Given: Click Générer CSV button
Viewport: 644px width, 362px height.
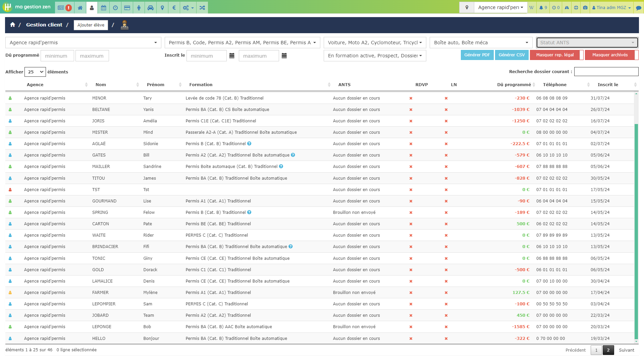Looking at the screenshot, I should [x=512, y=55].
